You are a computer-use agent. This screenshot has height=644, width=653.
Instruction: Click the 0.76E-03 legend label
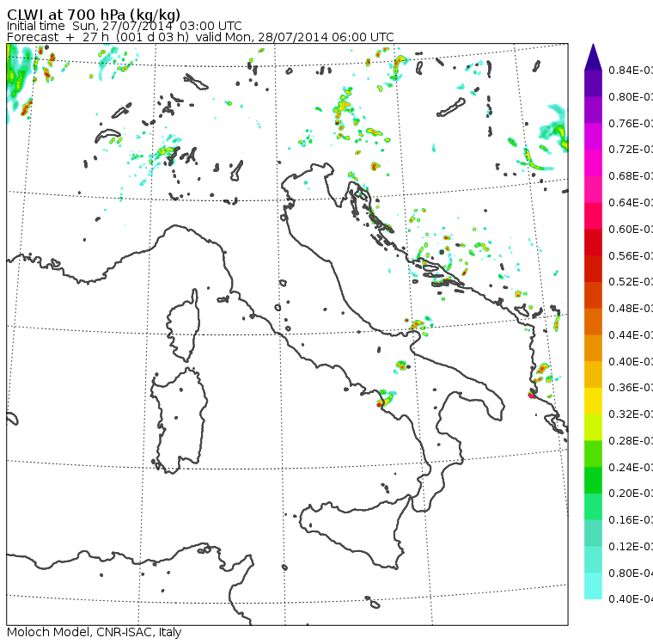(631, 123)
